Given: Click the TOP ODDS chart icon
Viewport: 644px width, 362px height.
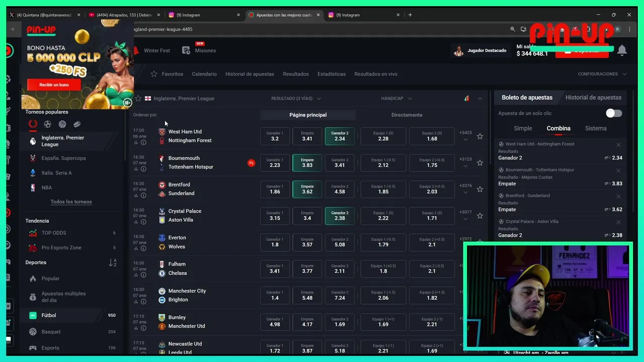Looking at the screenshot, I should 33,233.
